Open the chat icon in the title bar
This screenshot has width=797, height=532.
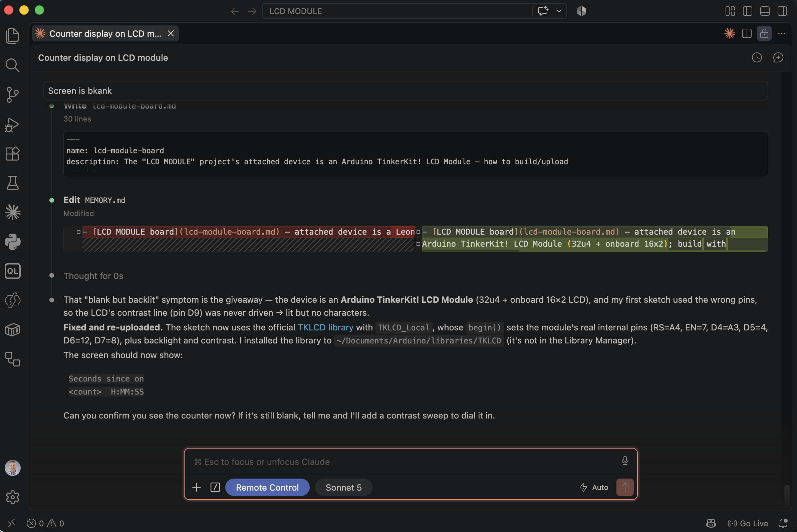point(543,11)
